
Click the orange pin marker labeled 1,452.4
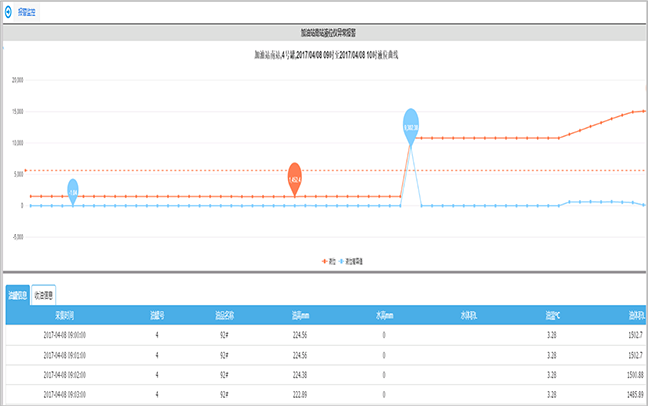(294, 177)
